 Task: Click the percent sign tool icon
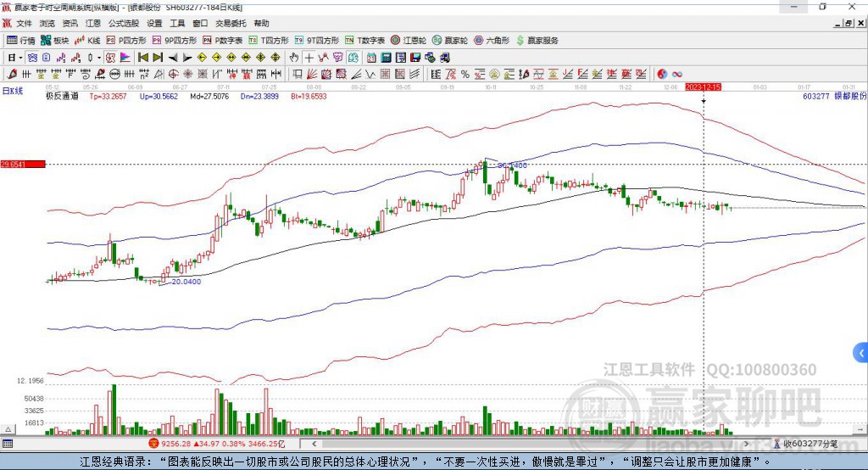pos(465,74)
